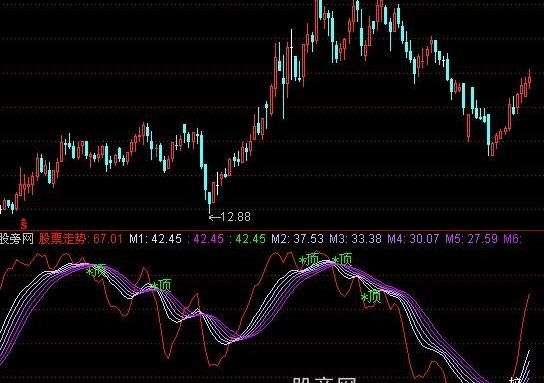Select the purple 42.45 value
Viewport: 544px width, 383px height.
tap(209, 239)
